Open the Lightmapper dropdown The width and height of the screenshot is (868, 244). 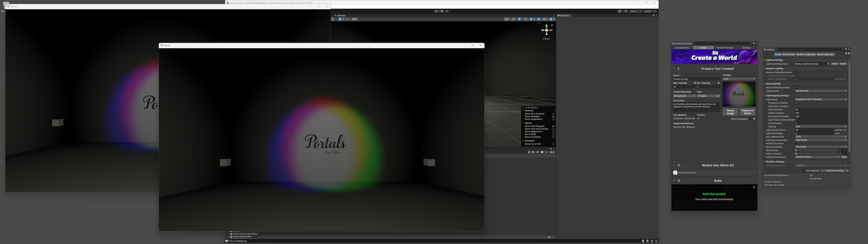(x=821, y=99)
